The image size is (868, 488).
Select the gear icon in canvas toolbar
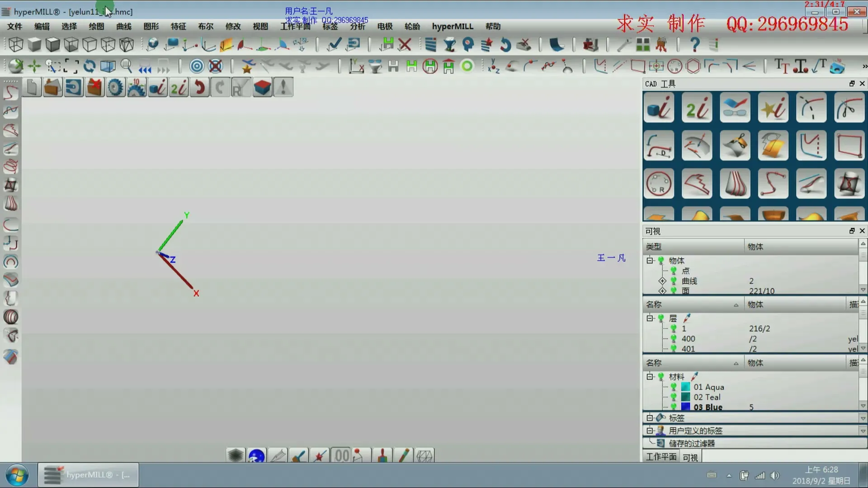[x=115, y=87]
